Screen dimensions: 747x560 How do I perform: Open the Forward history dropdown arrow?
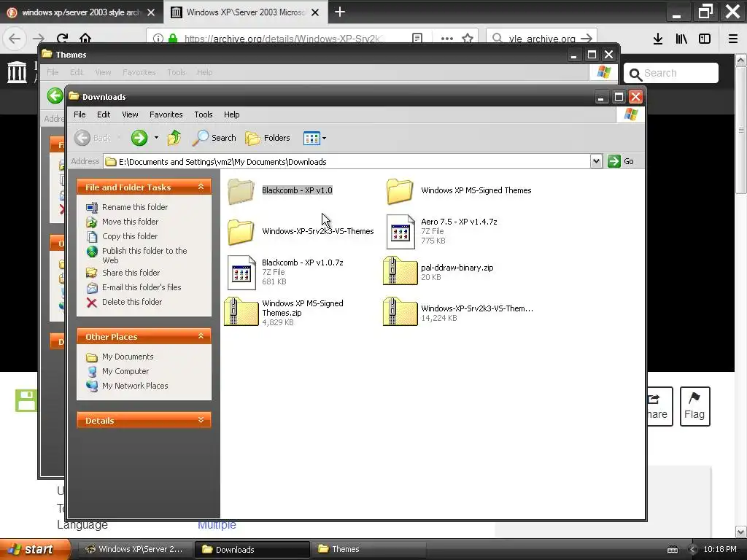pyautogui.click(x=156, y=138)
